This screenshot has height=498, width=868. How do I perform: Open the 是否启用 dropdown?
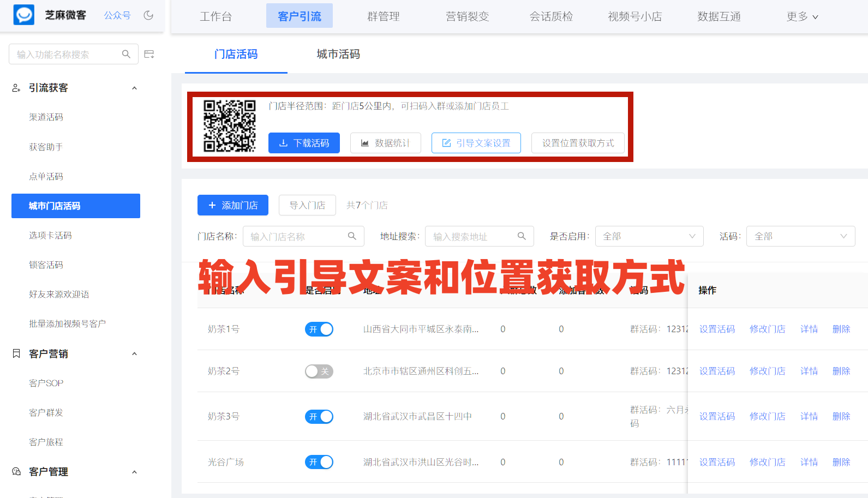pos(649,236)
